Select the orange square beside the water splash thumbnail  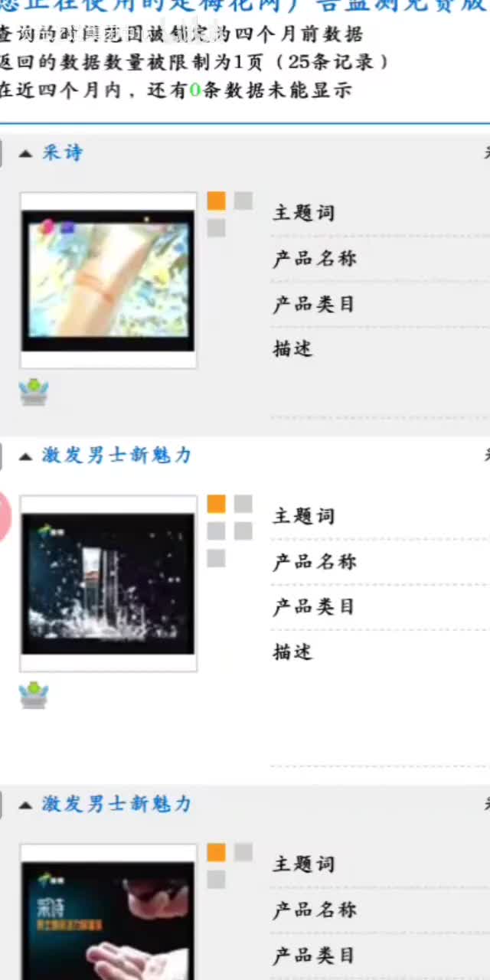pos(217,504)
